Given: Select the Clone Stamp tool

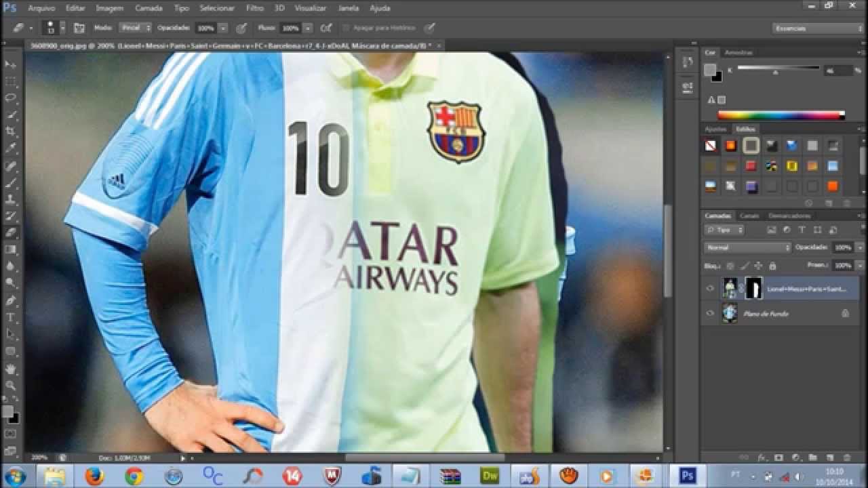Looking at the screenshot, I should [x=11, y=200].
